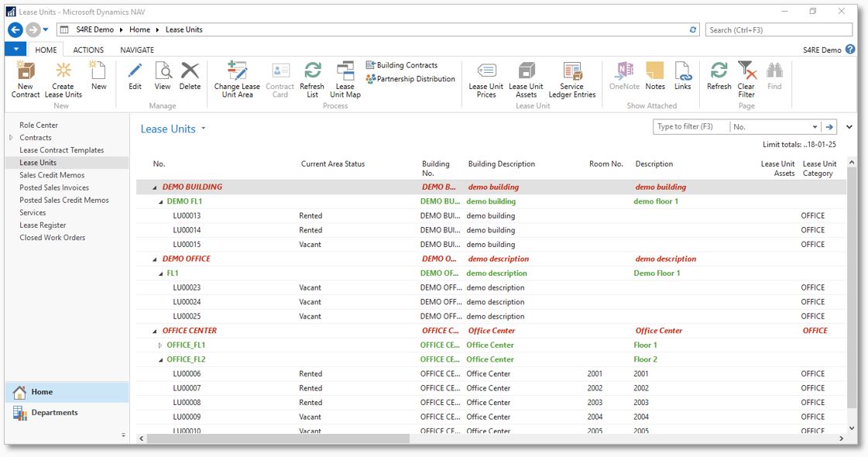Open Posted Sales Credit Memos
868x457 pixels.
(x=64, y=200)
